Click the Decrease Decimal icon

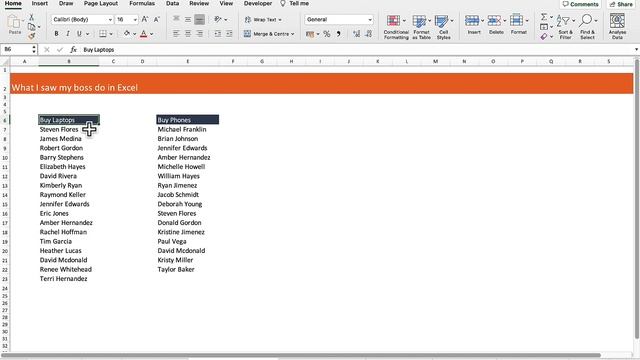[368, 34]
